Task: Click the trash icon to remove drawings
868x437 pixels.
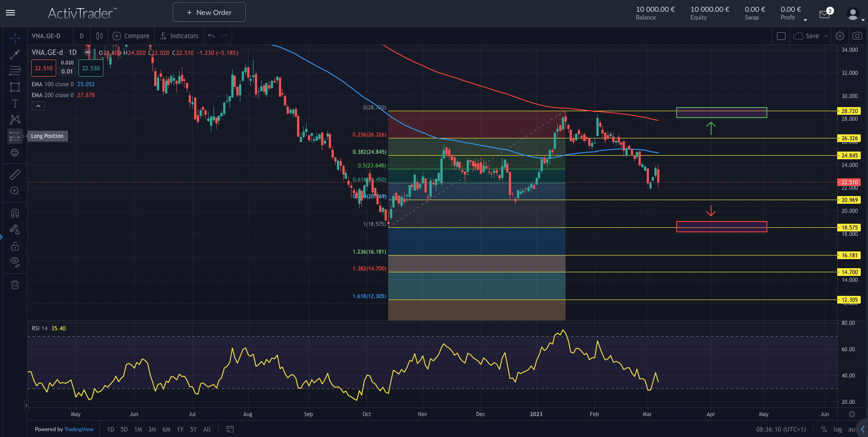Action: pos(15,285)
